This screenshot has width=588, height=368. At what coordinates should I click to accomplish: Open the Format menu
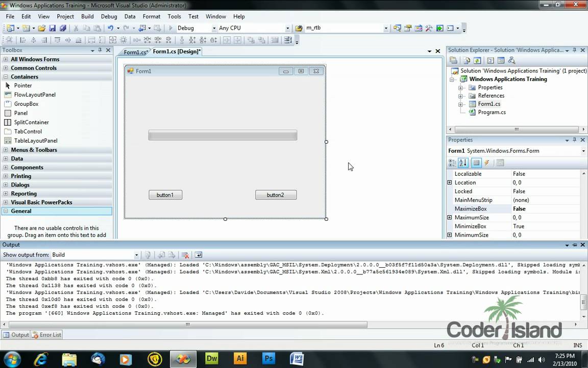[152, 16]
